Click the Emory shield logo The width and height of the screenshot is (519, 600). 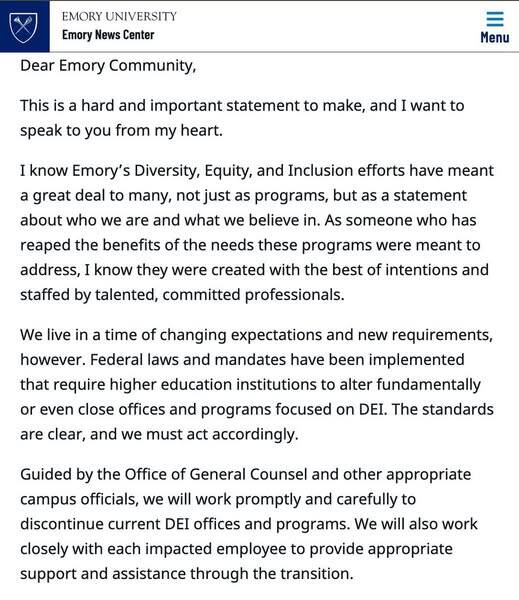click(24, 27)
